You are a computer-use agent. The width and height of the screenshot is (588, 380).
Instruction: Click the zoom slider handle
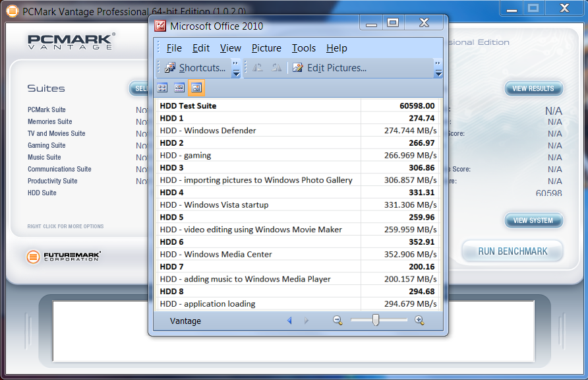(x=376, y=321)
